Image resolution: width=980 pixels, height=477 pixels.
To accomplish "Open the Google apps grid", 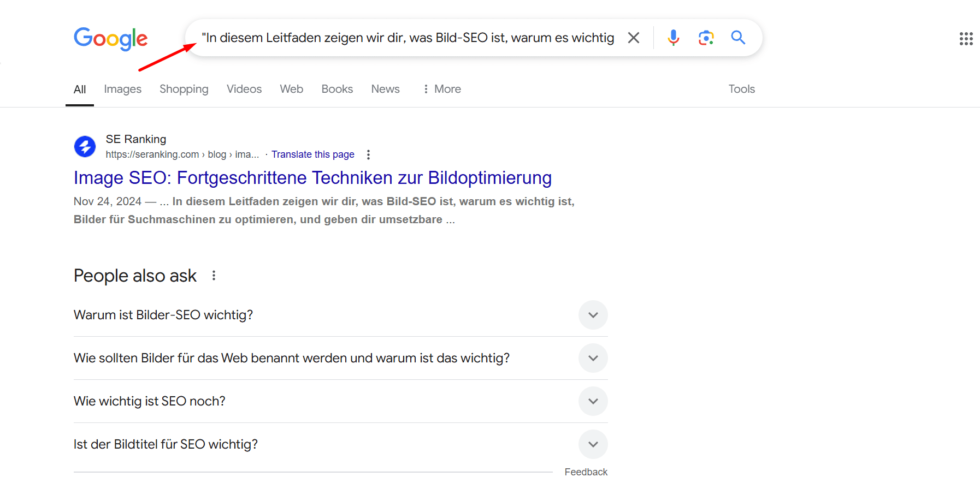I will 966,39.
